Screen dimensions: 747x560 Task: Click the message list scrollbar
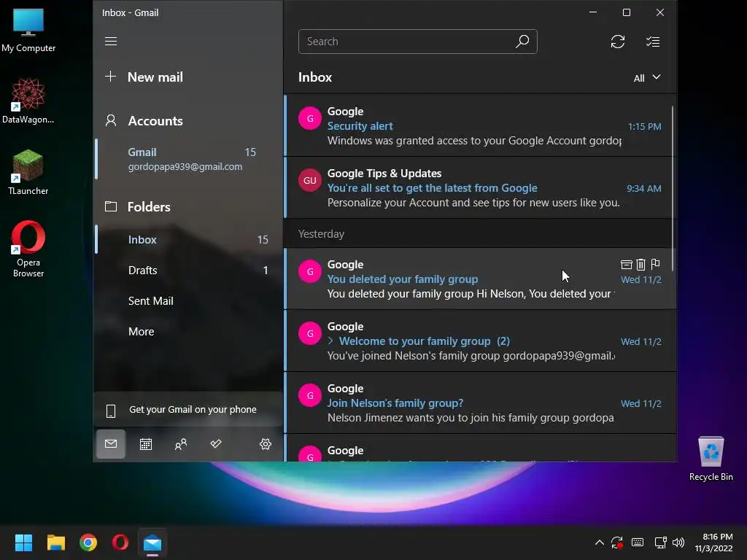tap(673, 188)
